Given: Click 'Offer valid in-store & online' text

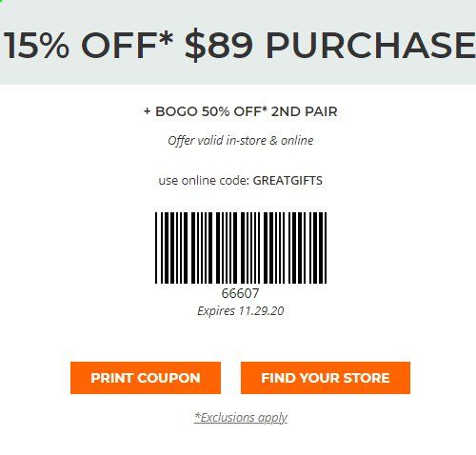Looking at the screenshot, I should pos(241,140).
